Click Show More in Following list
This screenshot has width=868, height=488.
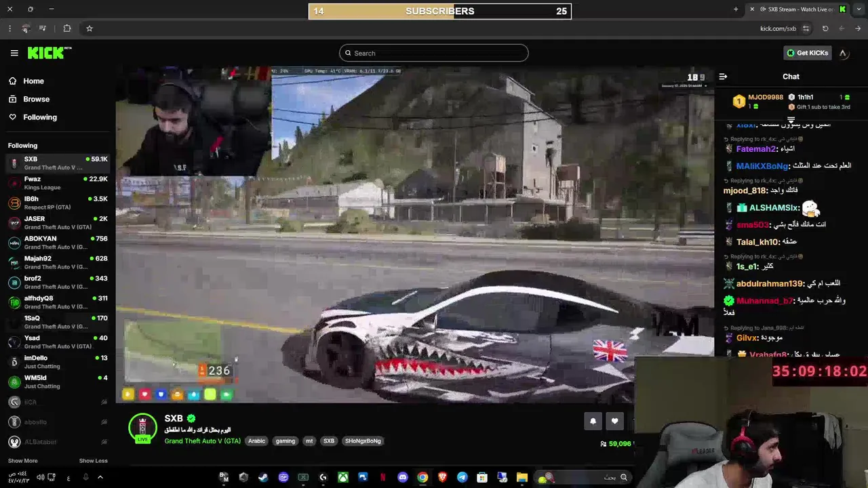coord(22,461)
